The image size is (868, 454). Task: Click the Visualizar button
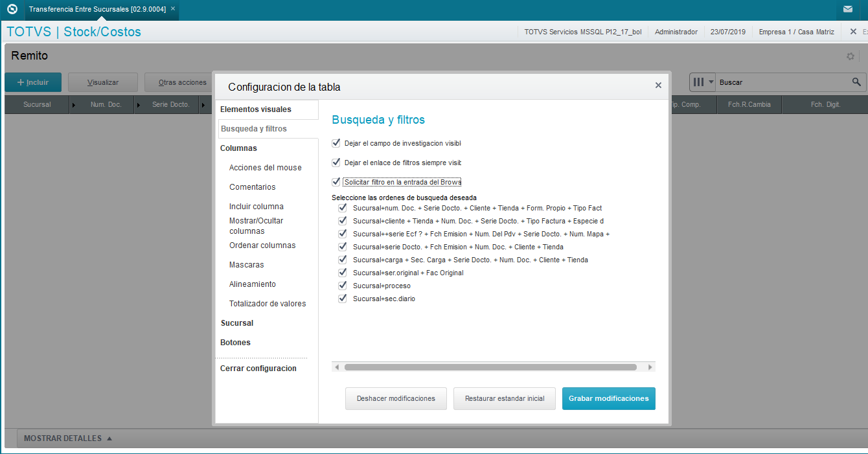point(103,82)
